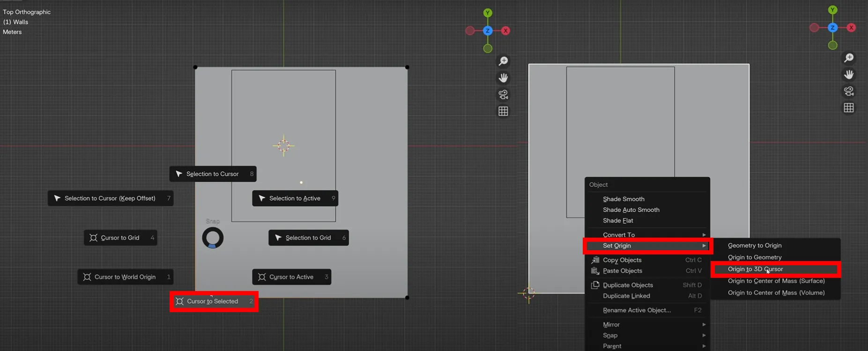
Task: Click the green Y axis on right viewport gizmo
Action: point(832,10)
